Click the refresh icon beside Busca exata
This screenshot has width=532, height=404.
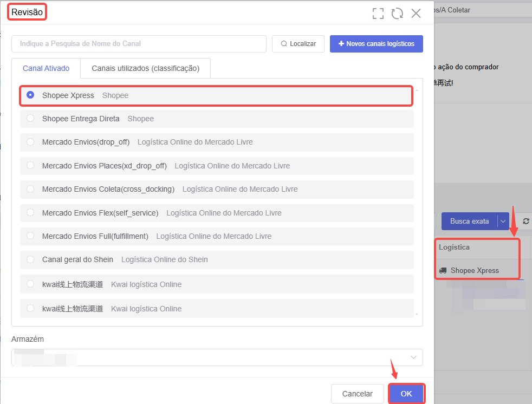click(526, 221)
